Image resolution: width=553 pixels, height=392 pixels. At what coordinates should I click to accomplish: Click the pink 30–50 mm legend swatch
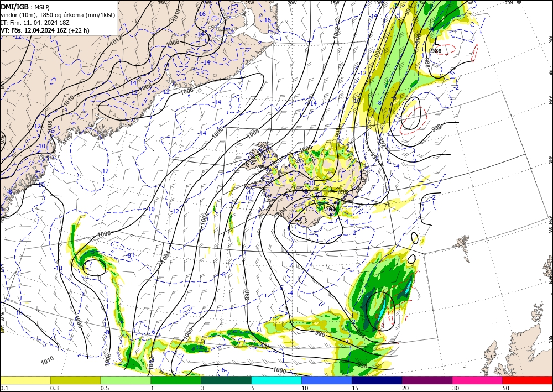tap(477, 380)
